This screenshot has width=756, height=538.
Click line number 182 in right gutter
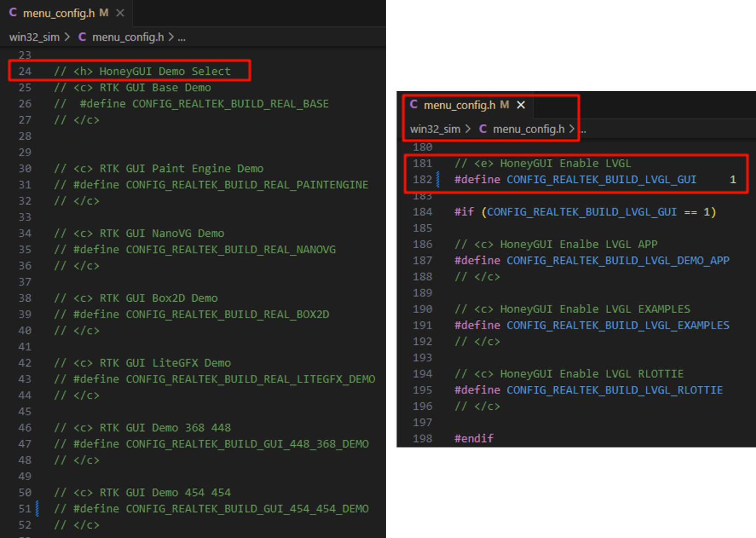tap(423, 180)
